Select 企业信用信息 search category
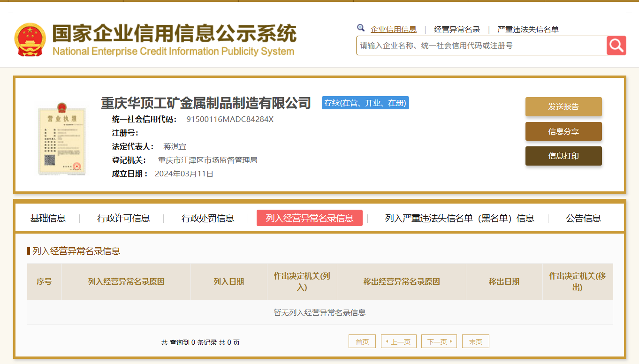 [393, 29]
